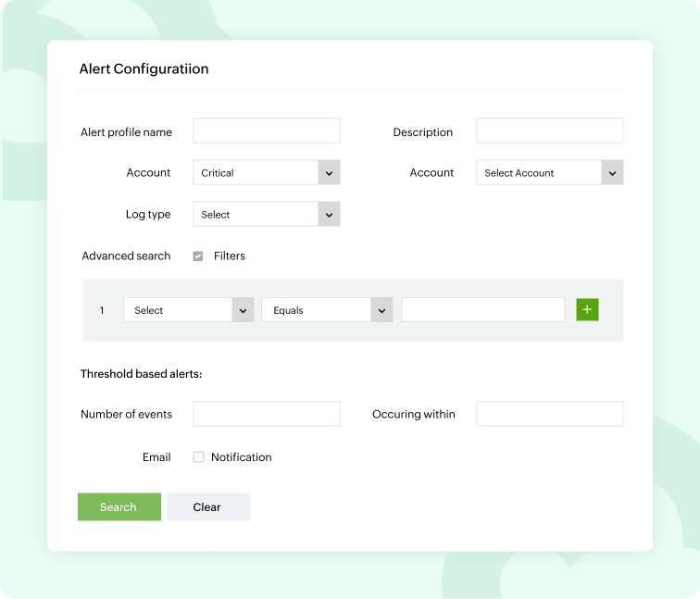Open filter row 1 Select field dropdown
700x599 pixels.
coord(189,310)
